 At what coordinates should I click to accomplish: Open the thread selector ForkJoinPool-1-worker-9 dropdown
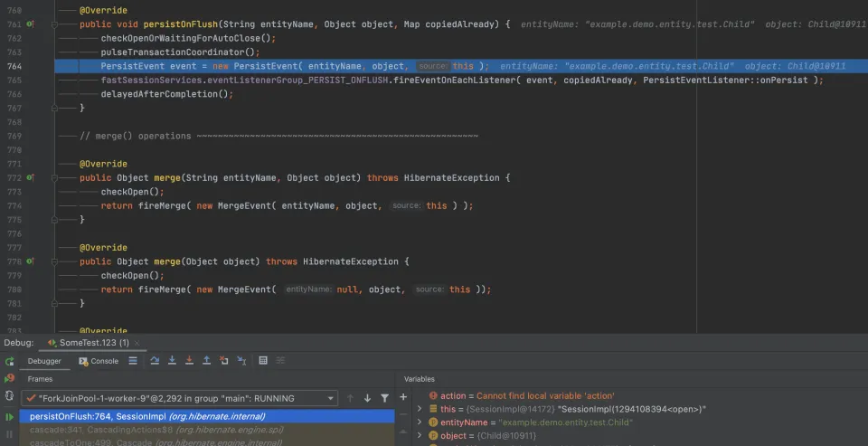(179, 398)
